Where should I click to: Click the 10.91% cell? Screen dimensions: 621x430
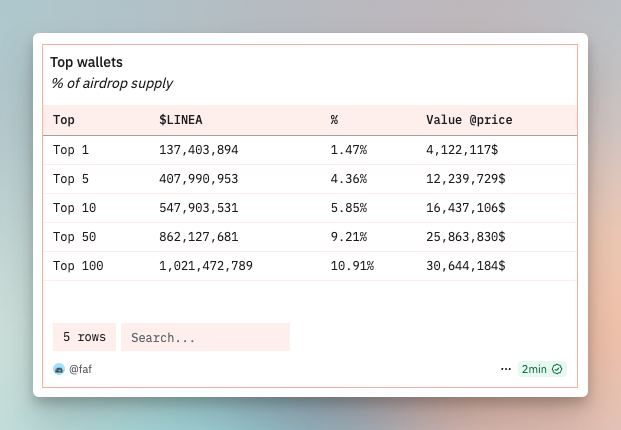coord(352,266)
